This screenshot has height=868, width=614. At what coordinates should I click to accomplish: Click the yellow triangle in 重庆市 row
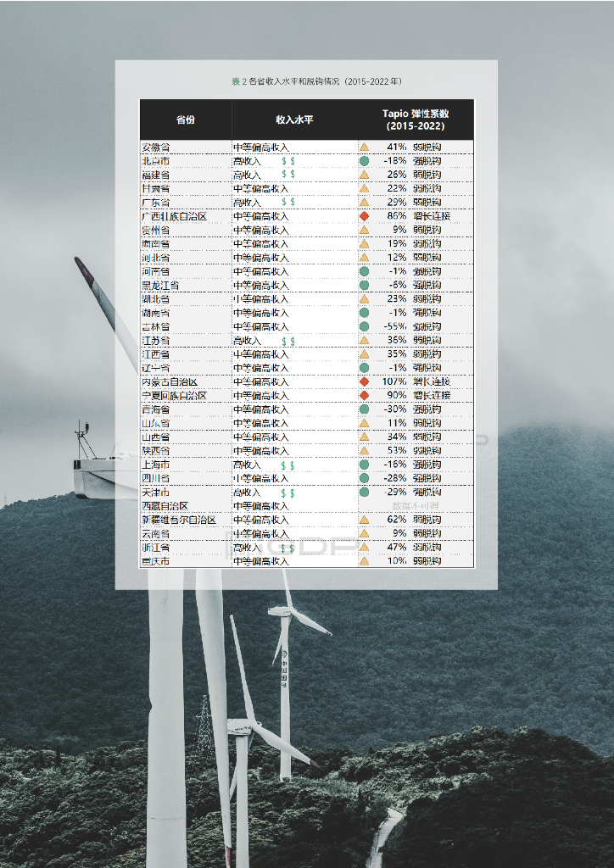364,561
